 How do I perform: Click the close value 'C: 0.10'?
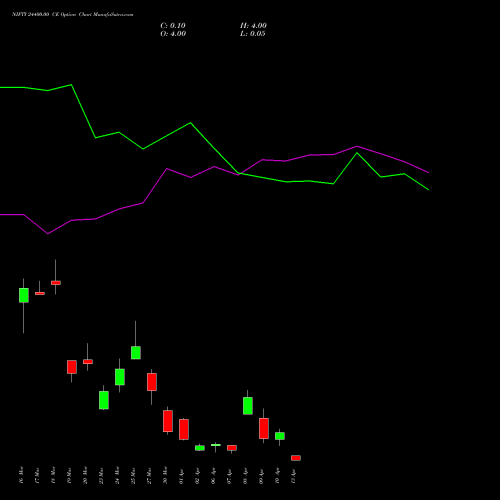click(173, 26)
